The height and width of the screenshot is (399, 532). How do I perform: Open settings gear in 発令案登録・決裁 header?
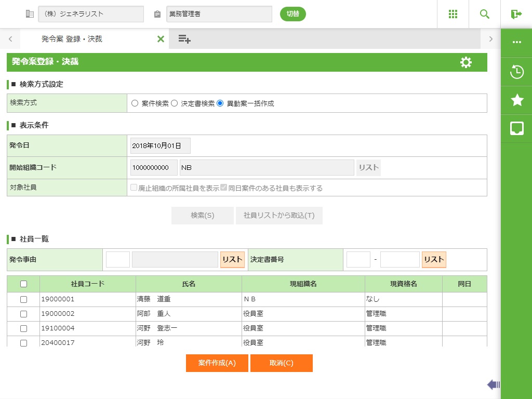pyautogui.click(x=466, y=62)
